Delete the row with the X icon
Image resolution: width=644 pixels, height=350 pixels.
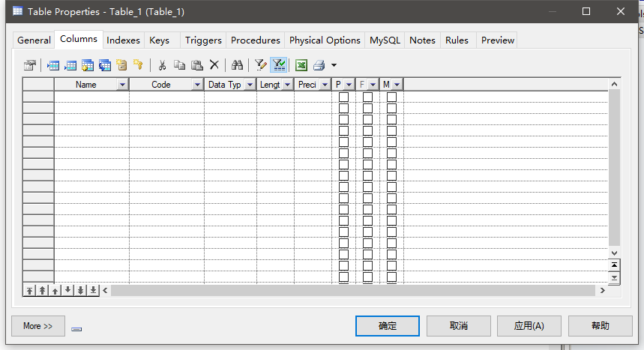coord(214,65)
